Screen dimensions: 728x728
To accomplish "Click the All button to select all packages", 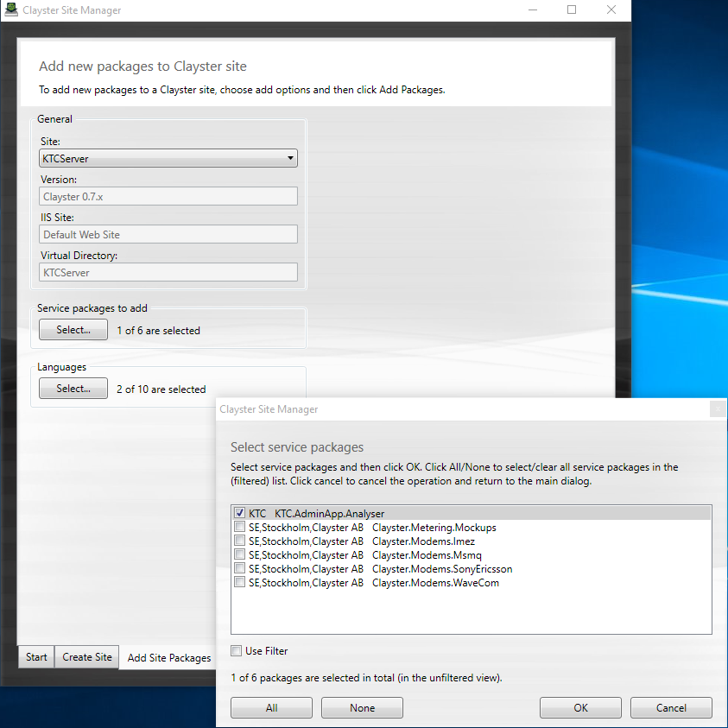I will click(272, 707).
